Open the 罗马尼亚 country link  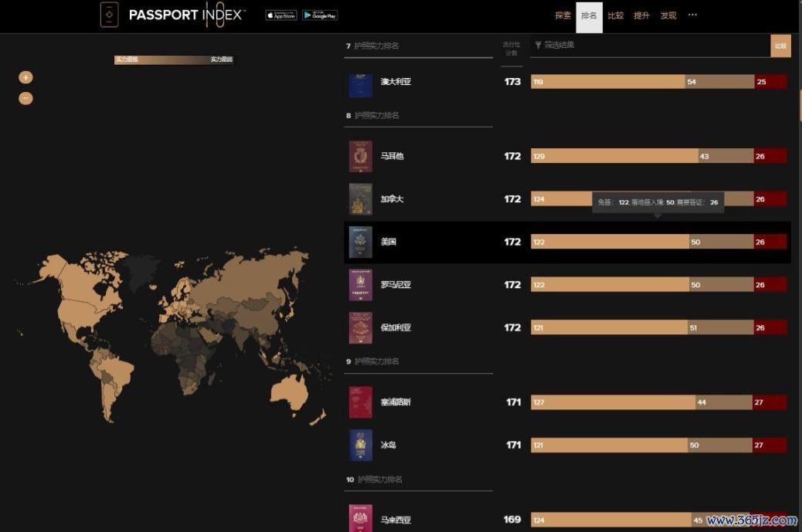[x=396, y=285]
